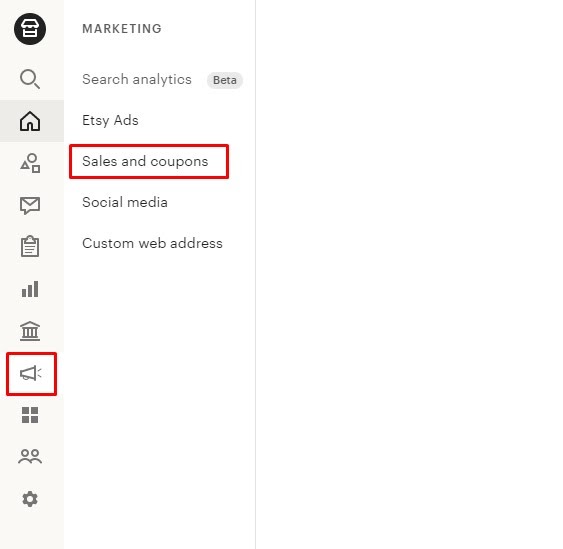Viewport: 563px width, 549px height.
Task: Go to the Home dashboard icon
Action: point(30,121)
